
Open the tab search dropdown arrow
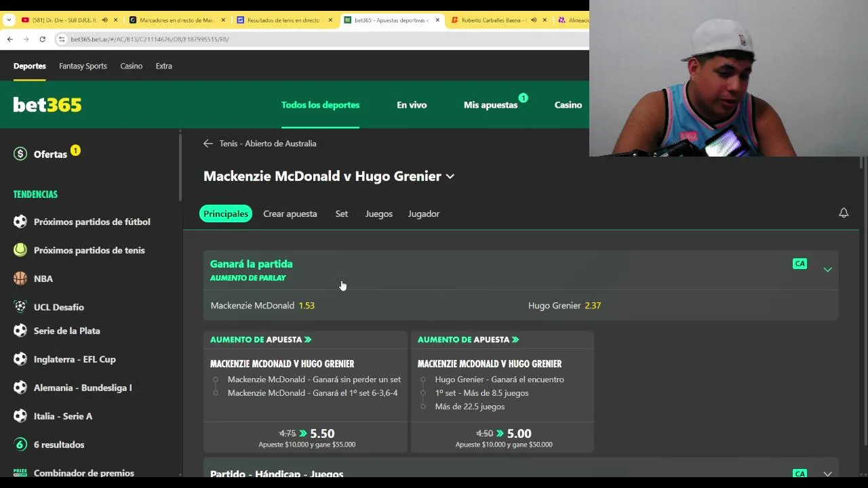coord(9,20)
